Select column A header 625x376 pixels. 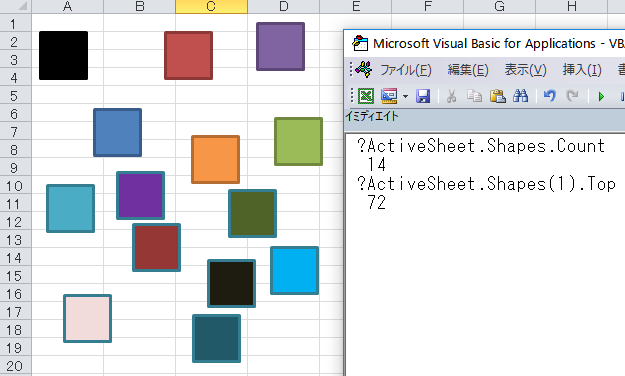pyautogui.click(x=68, y=6)
